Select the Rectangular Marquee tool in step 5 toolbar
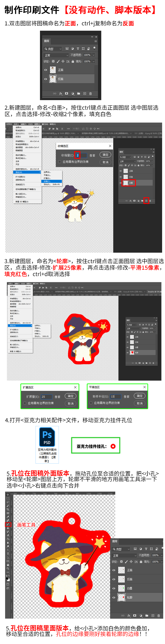The height and width of the screenshot is (644, 165). click(8, 499)
